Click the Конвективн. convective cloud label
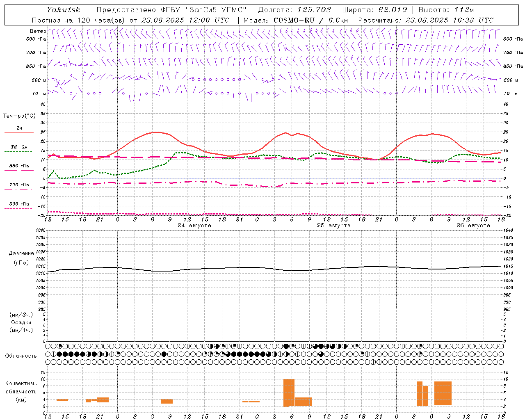The height and width of the screenshot is (420, 525). coord(21,383)
